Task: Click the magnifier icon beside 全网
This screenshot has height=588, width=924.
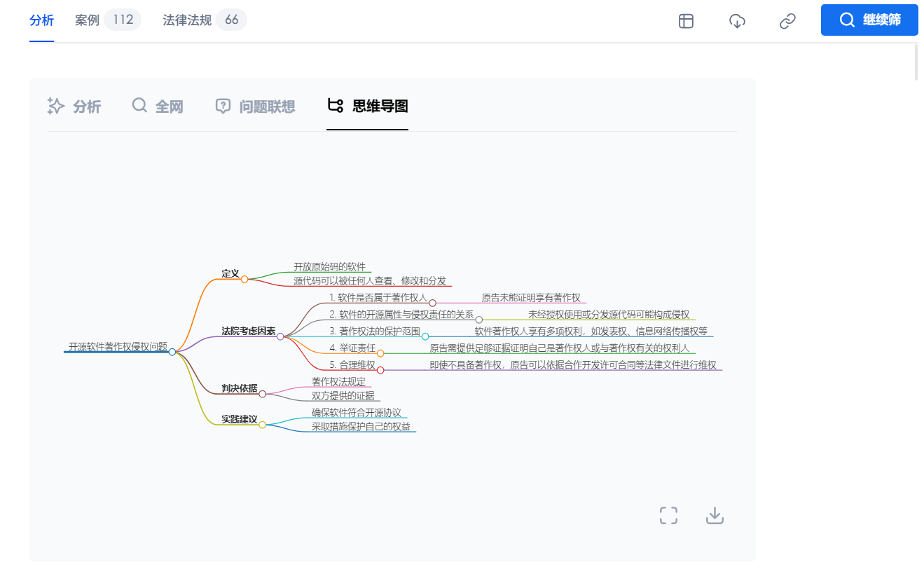Action: pos(139,106)
